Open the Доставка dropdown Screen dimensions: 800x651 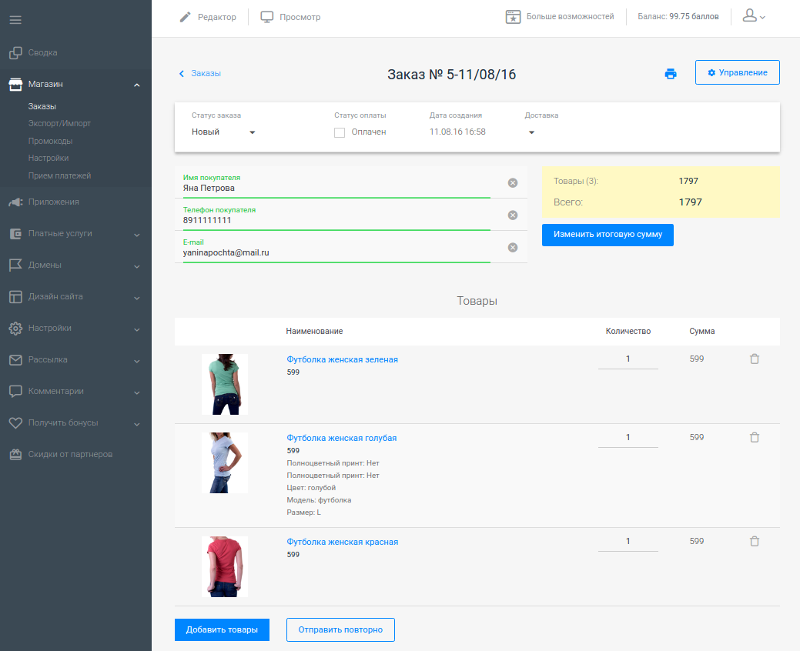(x=531, y=133)
